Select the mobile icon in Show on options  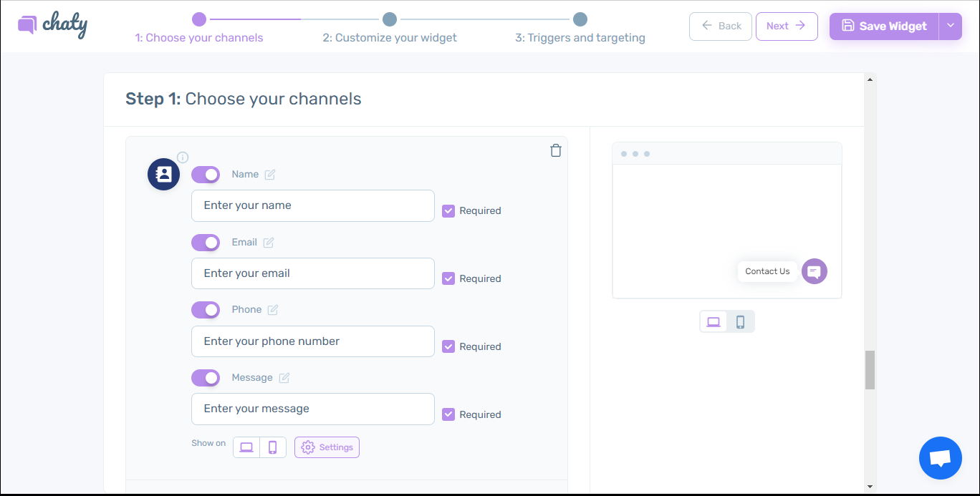coord(273,447)
